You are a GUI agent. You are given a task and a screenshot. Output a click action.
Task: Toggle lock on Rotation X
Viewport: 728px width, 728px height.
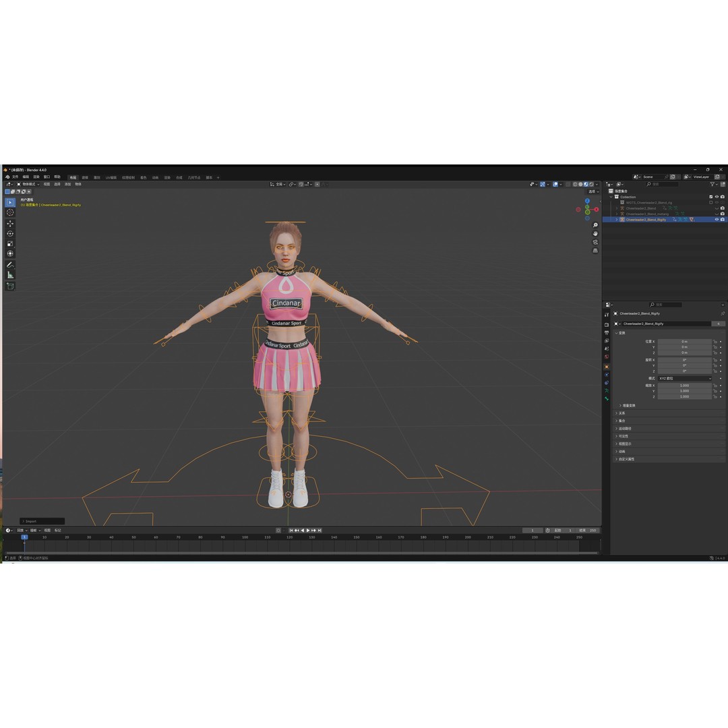(x=715, y=360)
